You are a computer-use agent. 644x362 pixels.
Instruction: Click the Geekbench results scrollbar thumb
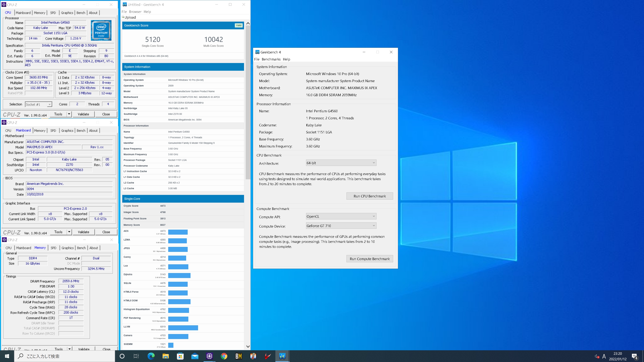pos(248,102)
